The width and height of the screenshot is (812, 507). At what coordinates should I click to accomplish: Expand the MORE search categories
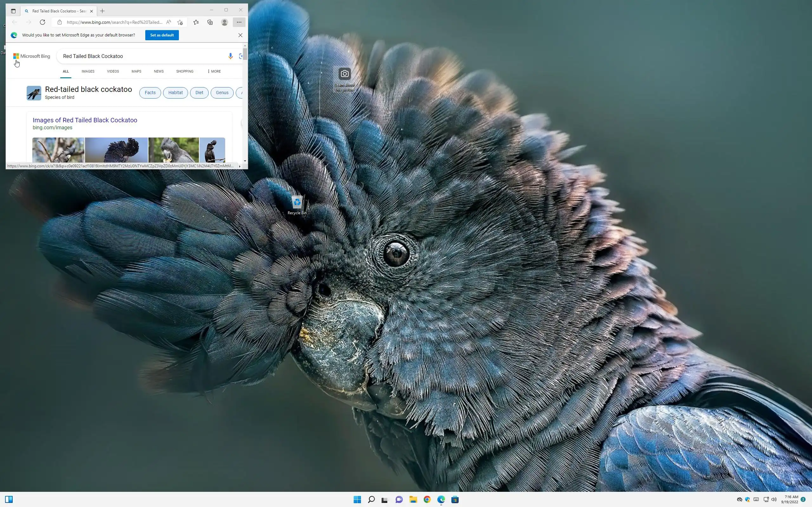click(x=214, y=71)
